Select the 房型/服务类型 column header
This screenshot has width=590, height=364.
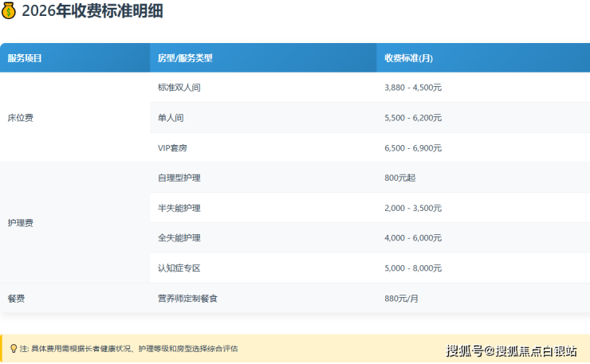[x=185, y=58]
